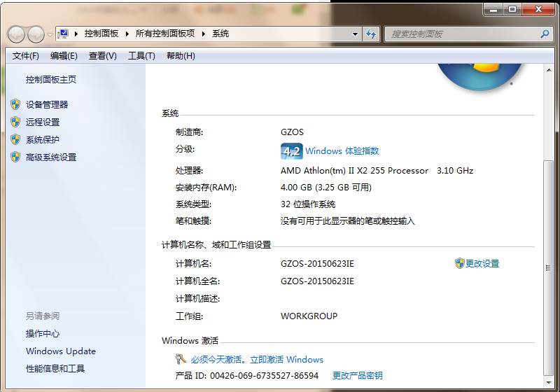Open the 文件(F) menu
Viewport: 560px width, 392px height.
pos(26,56)
